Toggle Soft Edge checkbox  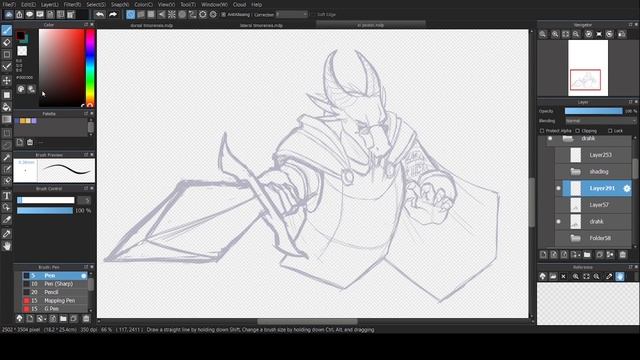pos(313,14)
